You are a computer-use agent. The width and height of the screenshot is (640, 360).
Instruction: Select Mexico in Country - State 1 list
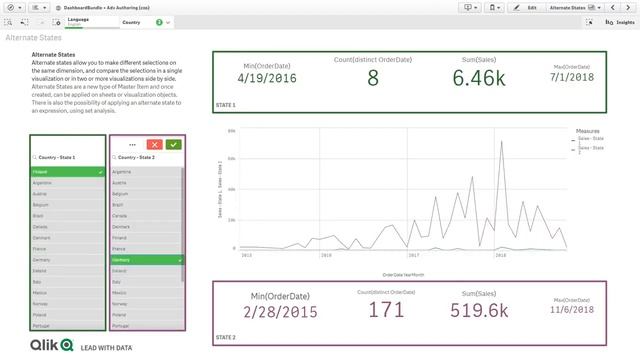click(x=68, y=293)
